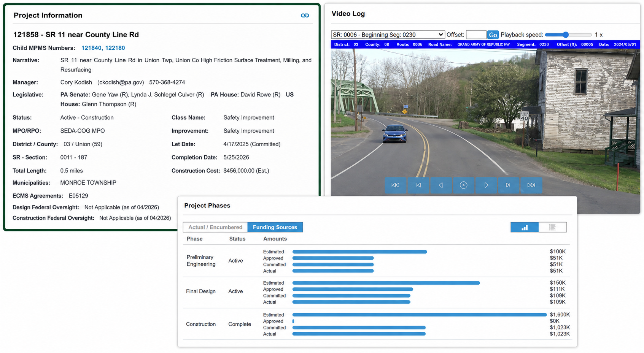
Task: Play video log in reverse
Action: tap(441, 185)
